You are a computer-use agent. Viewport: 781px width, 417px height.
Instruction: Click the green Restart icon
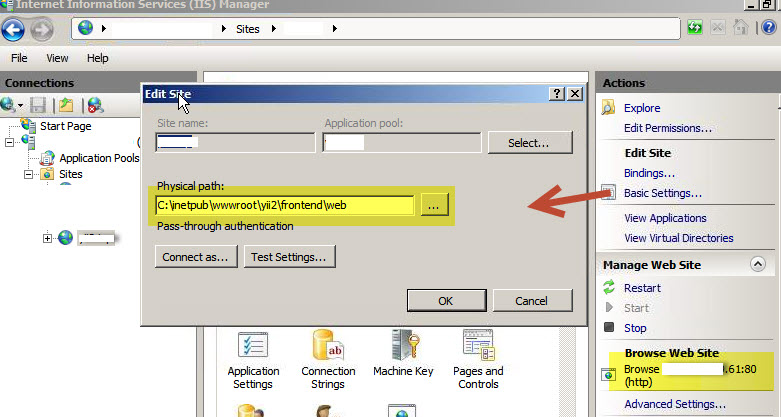click(609, 287)
